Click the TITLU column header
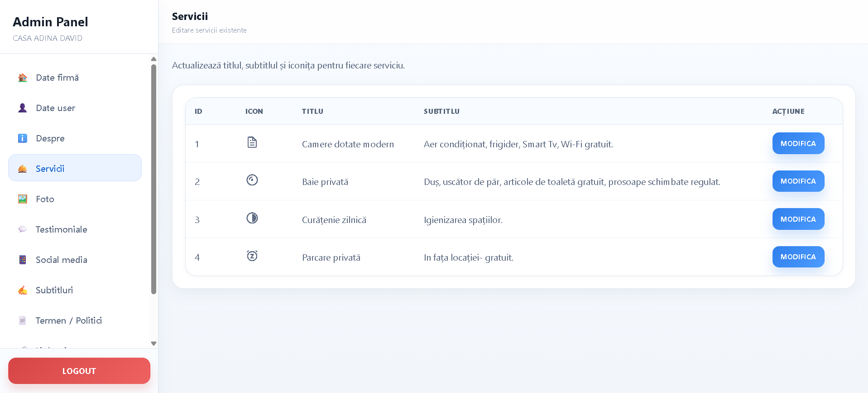Screen dimensions: 868x393 312,111
